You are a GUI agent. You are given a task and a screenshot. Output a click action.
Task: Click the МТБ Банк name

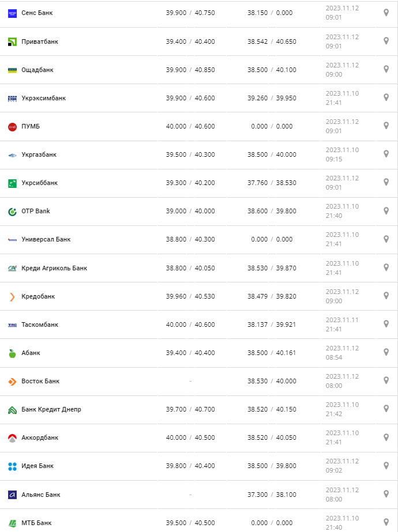pyautogui.click(x=36, y=523)
